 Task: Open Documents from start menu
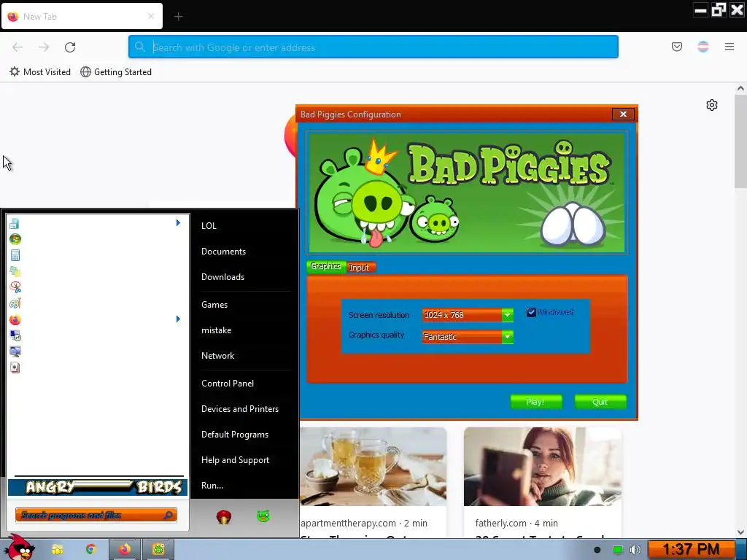(x=223, y=252)
